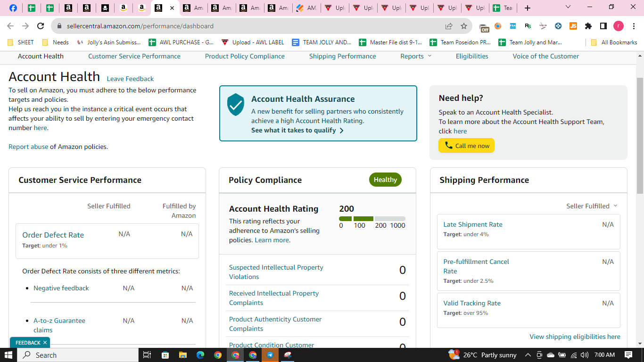This screenshot has width=644, height=362.
Task: Open the Eligibilities tab
Action: (x=472, y=56)
